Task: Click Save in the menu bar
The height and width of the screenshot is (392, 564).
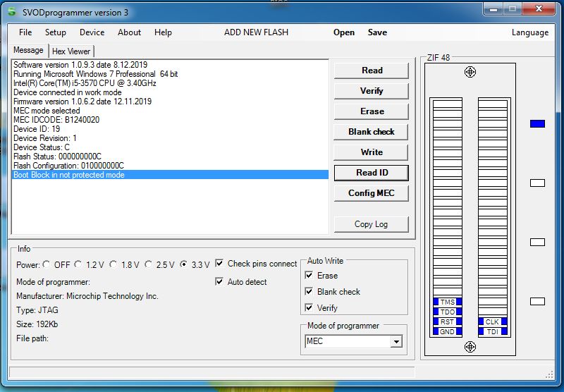Action: 377,32
